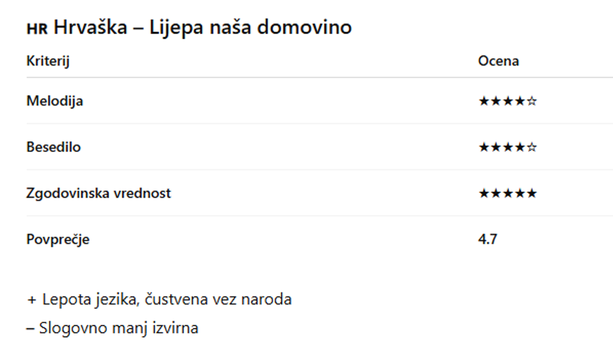Click the first star in Besedilo rating
The width and height of the screenshot is (613, 364).
tap(484, 148)
